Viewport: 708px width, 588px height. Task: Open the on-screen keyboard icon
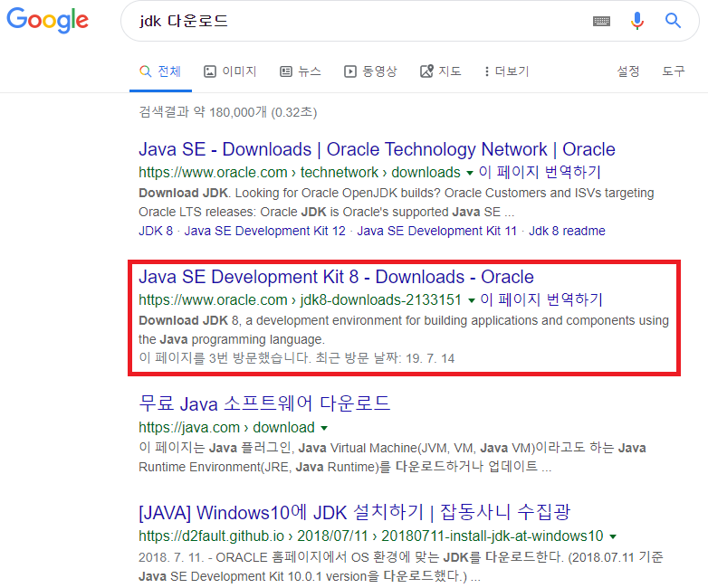(x=601, y=21)
